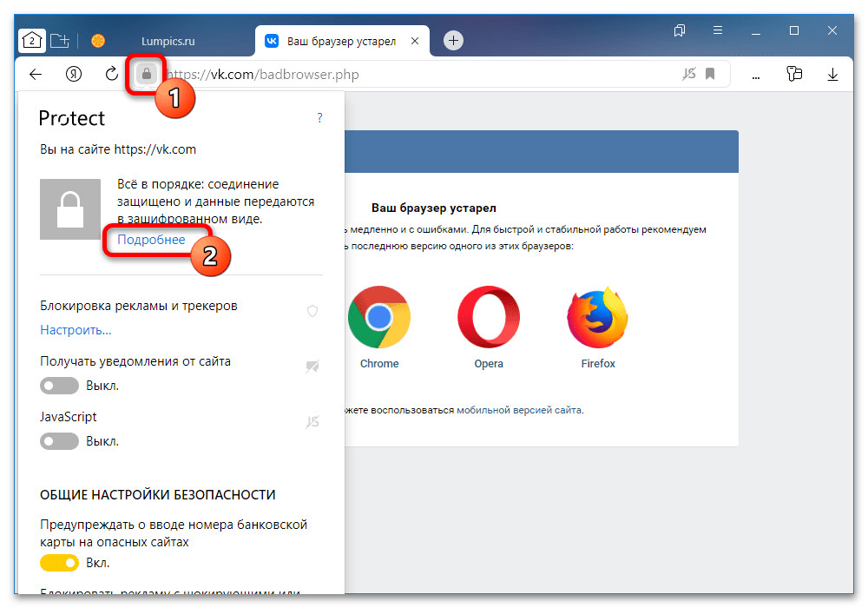Click the blocked JavaScript icon in the address bar
868x608 pixels.
688,74
